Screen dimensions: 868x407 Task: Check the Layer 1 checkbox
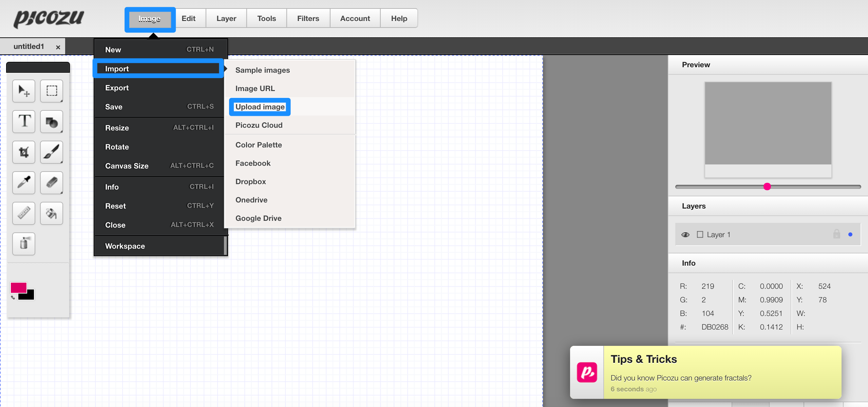(x=700, y=234)
